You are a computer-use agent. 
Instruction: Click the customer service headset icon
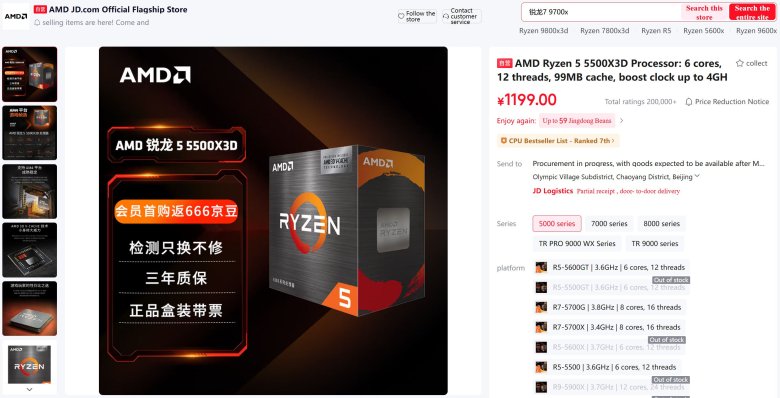446,16
